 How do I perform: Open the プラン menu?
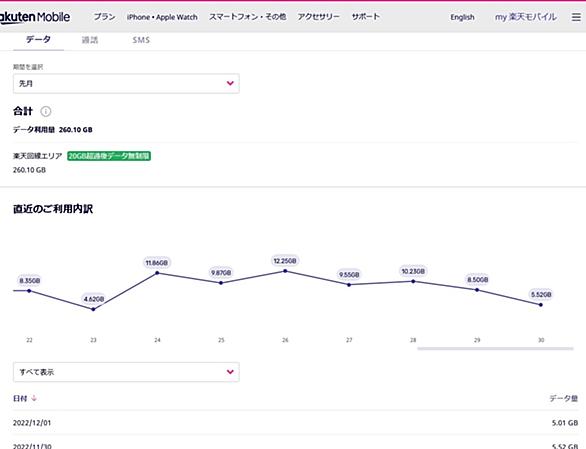104,17
